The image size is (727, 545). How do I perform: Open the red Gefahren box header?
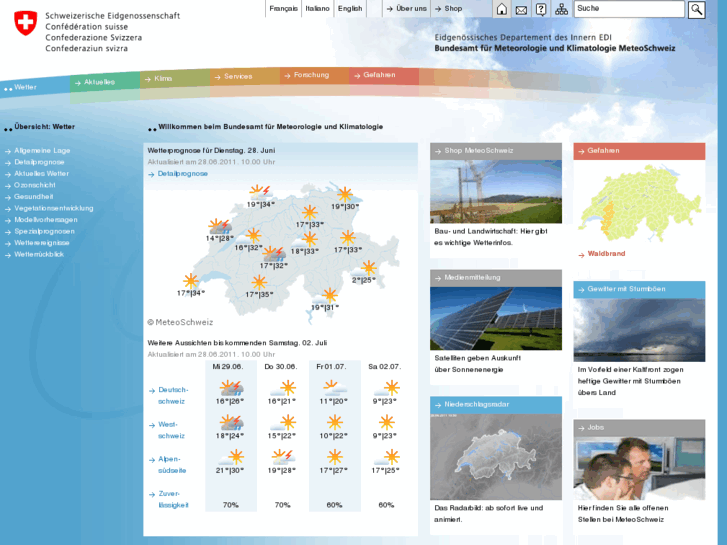tap(639, 151)
